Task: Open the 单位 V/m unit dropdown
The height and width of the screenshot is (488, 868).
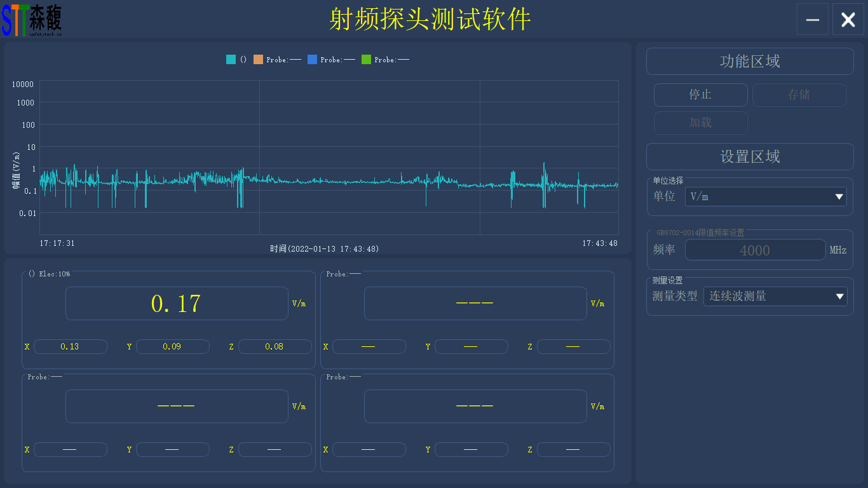Action: (x=765, y=197)
